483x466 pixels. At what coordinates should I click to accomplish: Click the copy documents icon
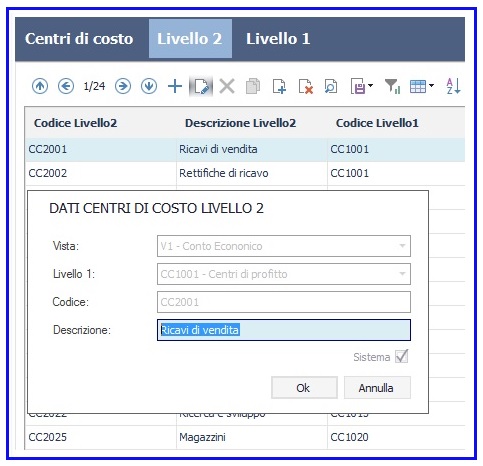point(253,86)
